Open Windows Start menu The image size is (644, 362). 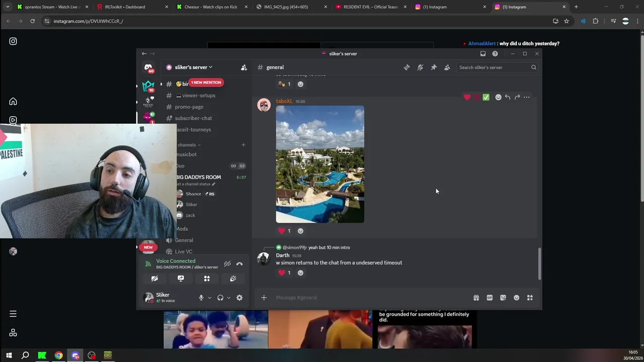(x=9, y=355)
